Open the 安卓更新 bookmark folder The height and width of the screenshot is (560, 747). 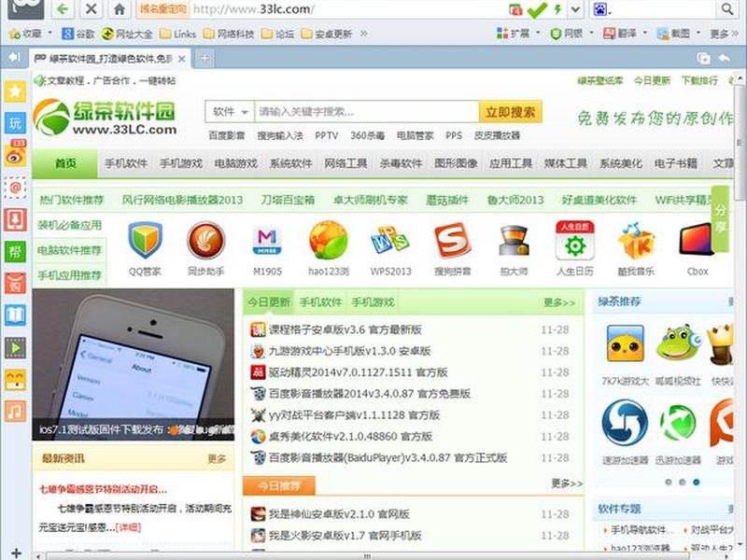click(327, 34)
